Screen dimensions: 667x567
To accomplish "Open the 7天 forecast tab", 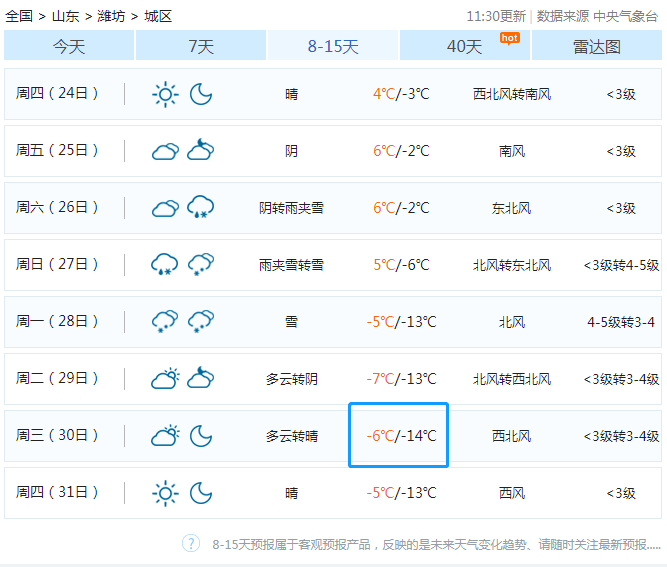I will (x=201, y=46).
